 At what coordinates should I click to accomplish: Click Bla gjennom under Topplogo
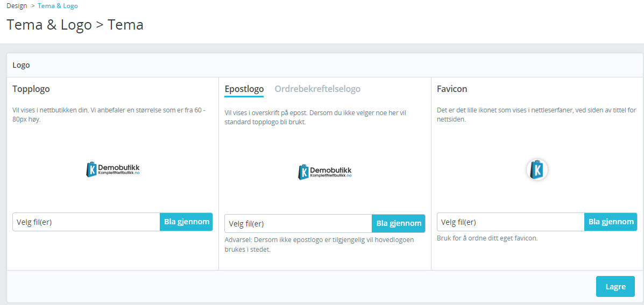pos(186,222)
